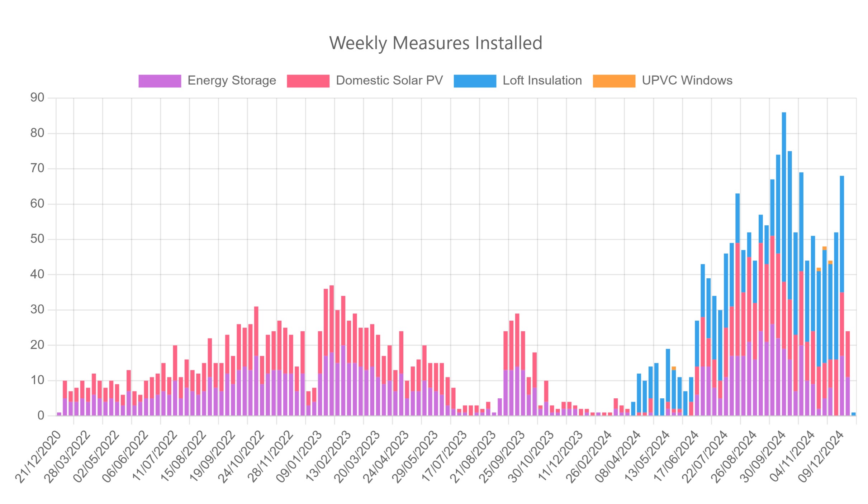The height and width of the screenshot is (504, 868).
Task: Click the 40 y-axis label
Action: 37,274
